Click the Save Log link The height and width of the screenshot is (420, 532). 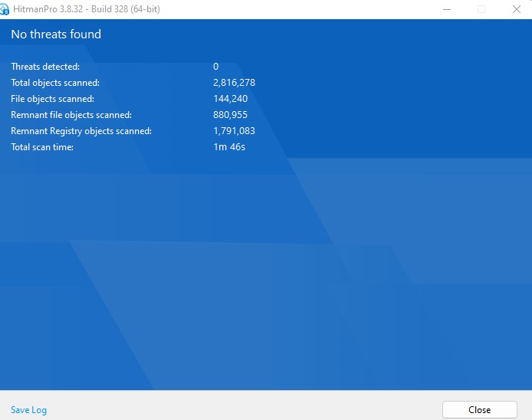(x=29, y=410)
